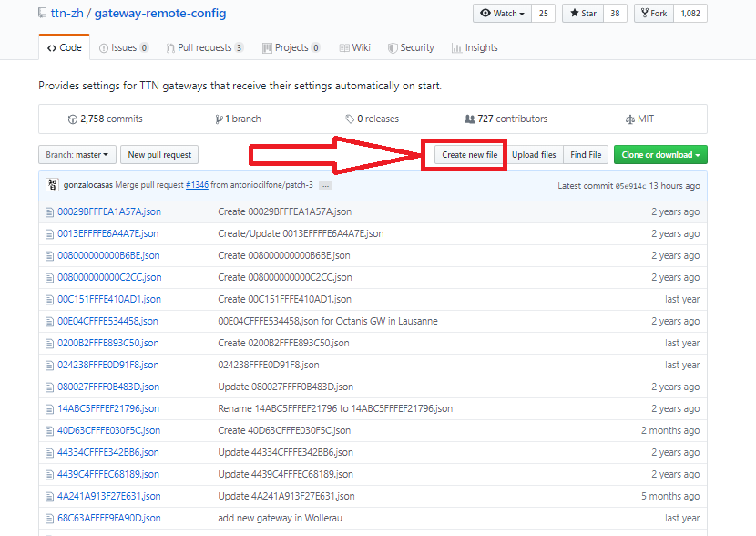The image size is (756, 536).
Task: Open the gonzalocasas author link
Action: click(87, 185)
